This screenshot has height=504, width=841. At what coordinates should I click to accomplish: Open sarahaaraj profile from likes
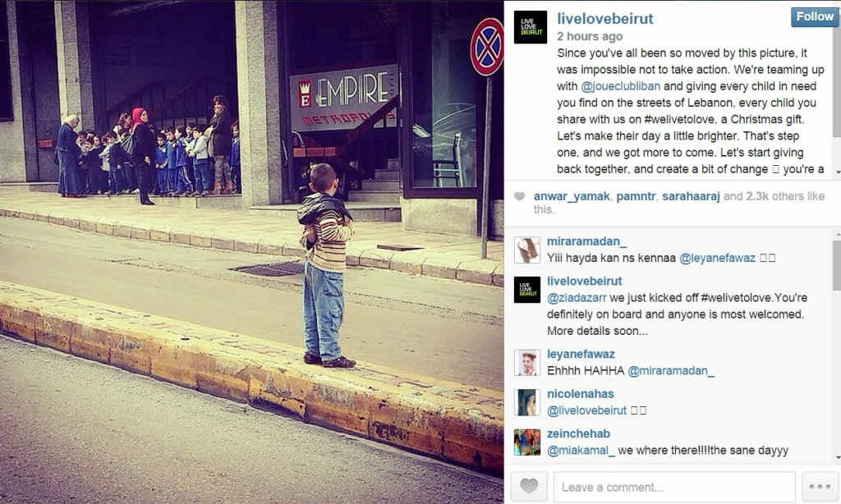point(691,196)
